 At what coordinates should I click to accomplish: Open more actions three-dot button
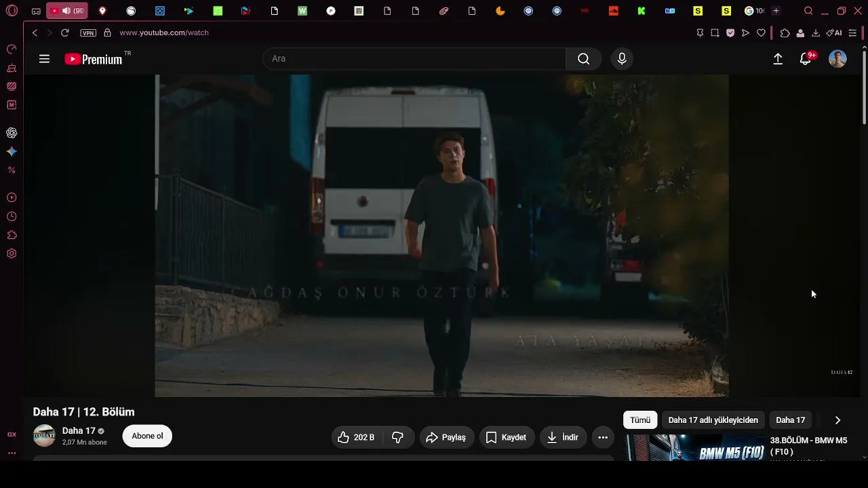click(603, 437)
